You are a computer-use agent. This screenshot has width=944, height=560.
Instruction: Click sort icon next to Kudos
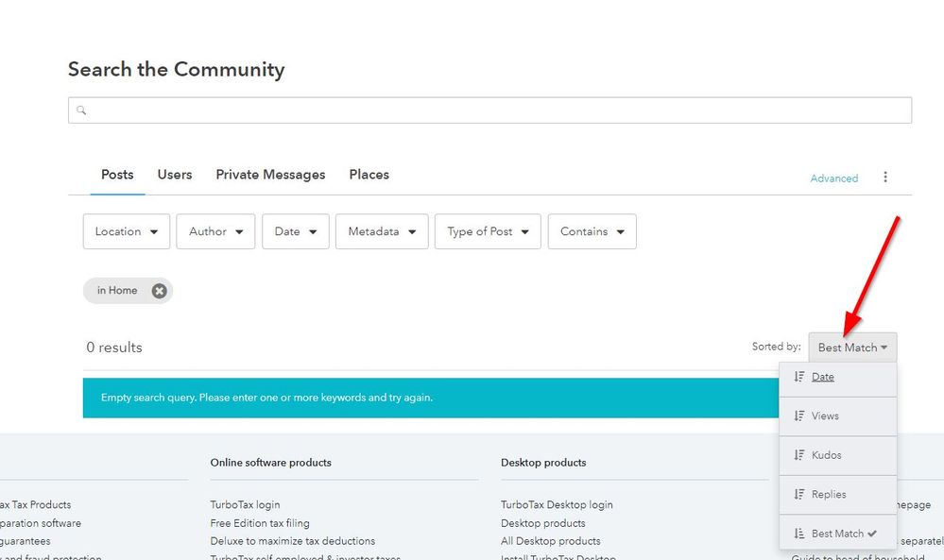[799, 455]
